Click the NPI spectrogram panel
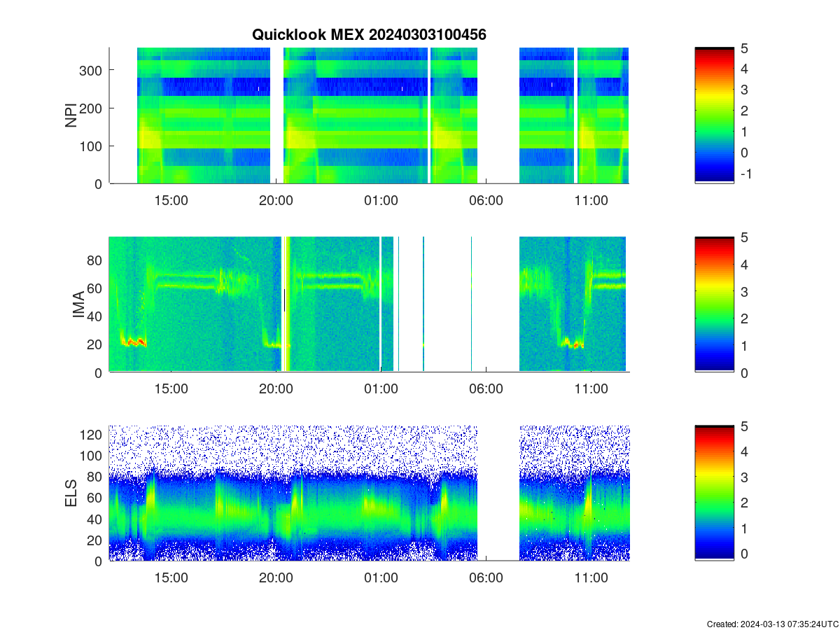The image size is (840, 630). pyautogui.click(x=369, y=115)
